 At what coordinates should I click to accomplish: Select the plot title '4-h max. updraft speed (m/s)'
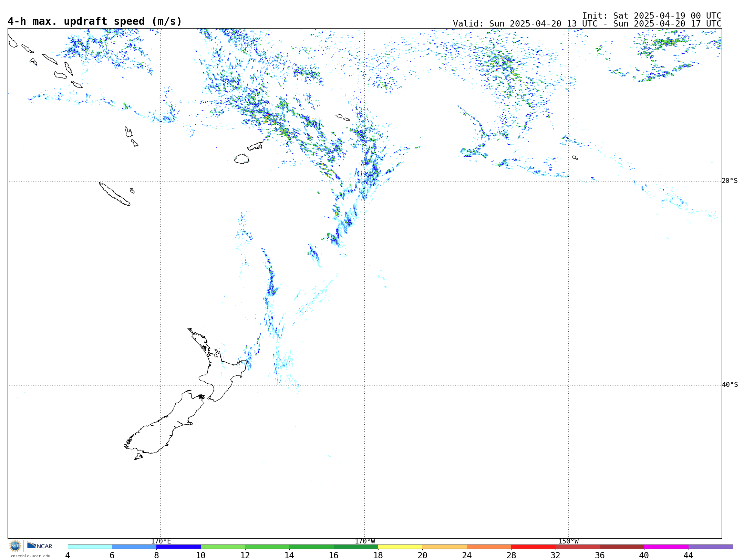(x=95, y=21)
